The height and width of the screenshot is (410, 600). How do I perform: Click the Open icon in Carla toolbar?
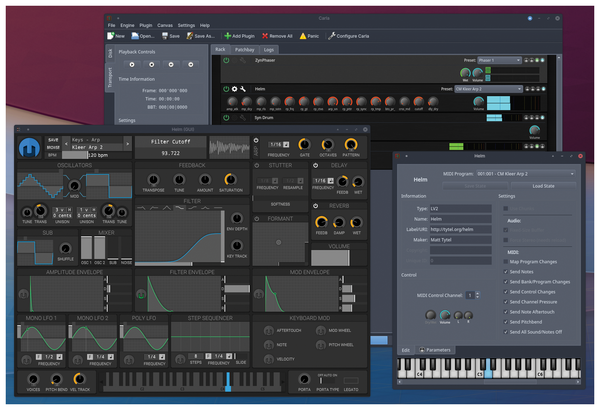(135, 36)
